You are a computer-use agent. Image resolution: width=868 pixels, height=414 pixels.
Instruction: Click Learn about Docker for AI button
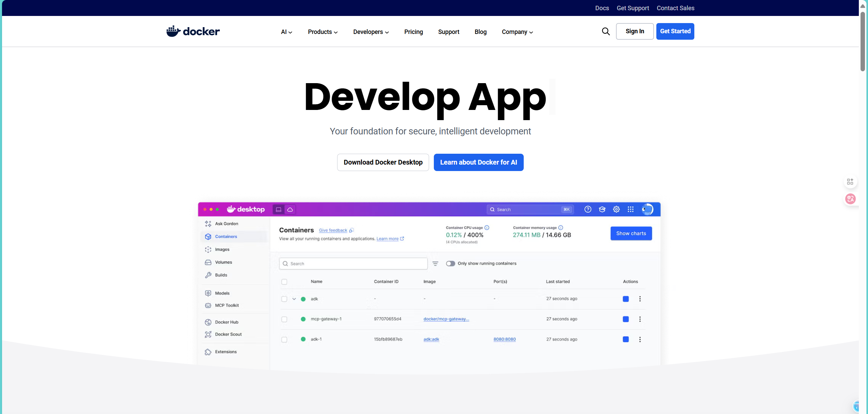coord(478,162)
